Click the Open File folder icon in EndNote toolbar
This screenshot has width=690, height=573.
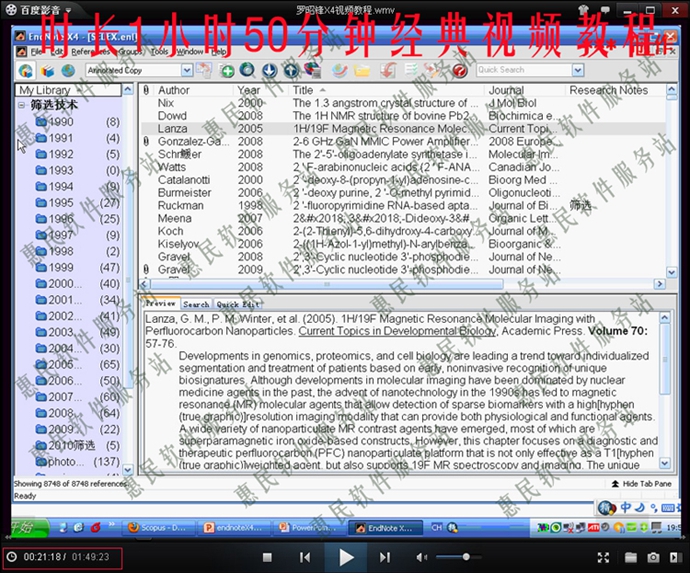pyautogui.click(x=362, y=70)
